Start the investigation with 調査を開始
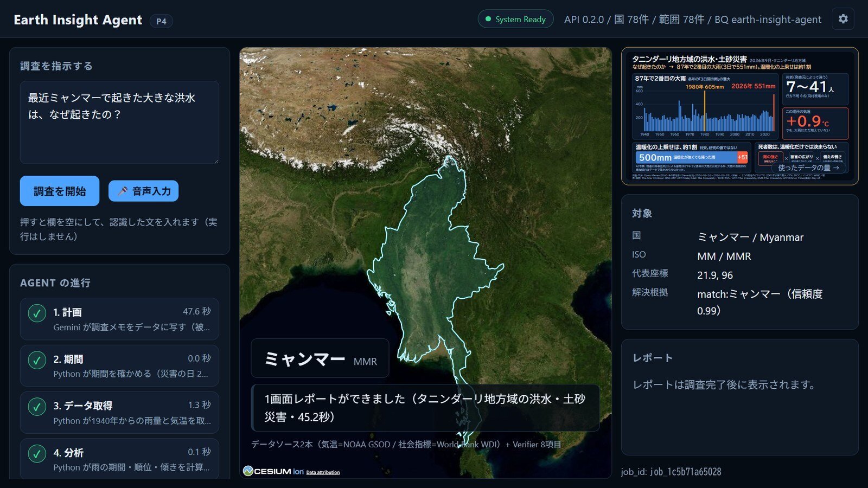The width and height of the screenshot is (868, 488). [x=60, y=191]
